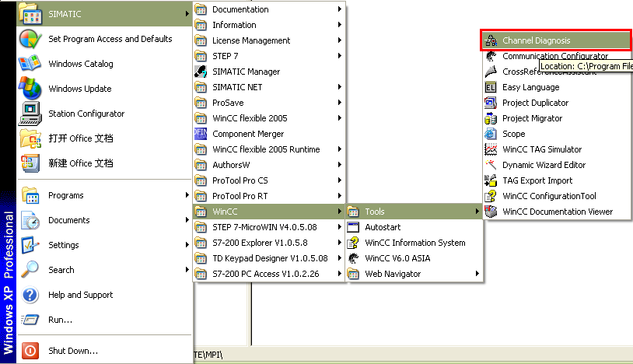The image size is (633, 364).
Task: Open Help and Support
Action: pos(80,295)
